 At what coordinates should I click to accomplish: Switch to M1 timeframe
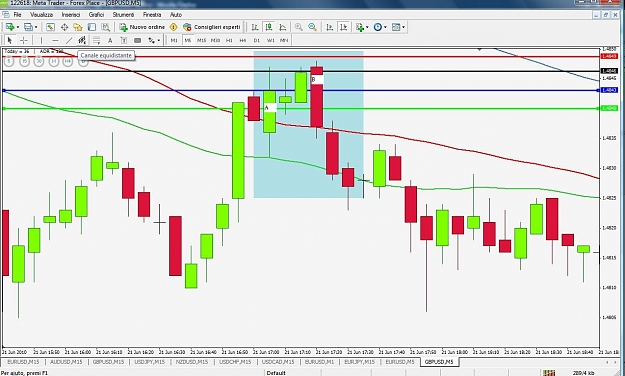pyautogui.click(x=174, y=40)
